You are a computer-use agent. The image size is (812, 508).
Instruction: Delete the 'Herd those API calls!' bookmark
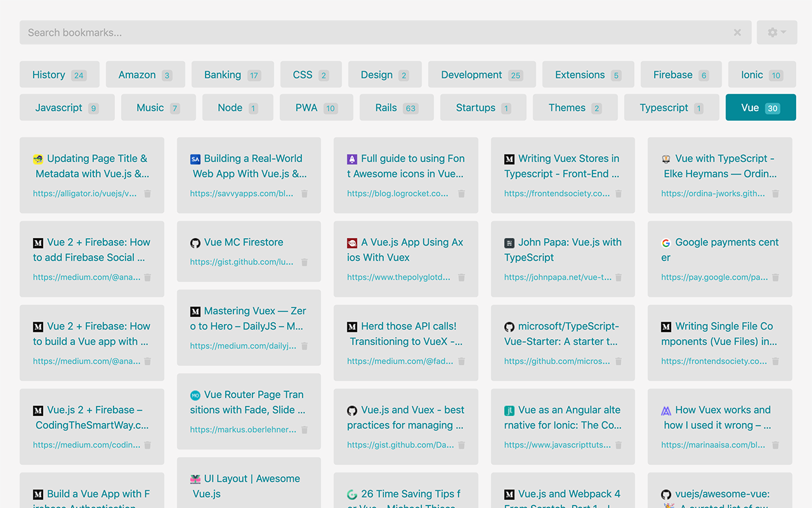(462, 361)
